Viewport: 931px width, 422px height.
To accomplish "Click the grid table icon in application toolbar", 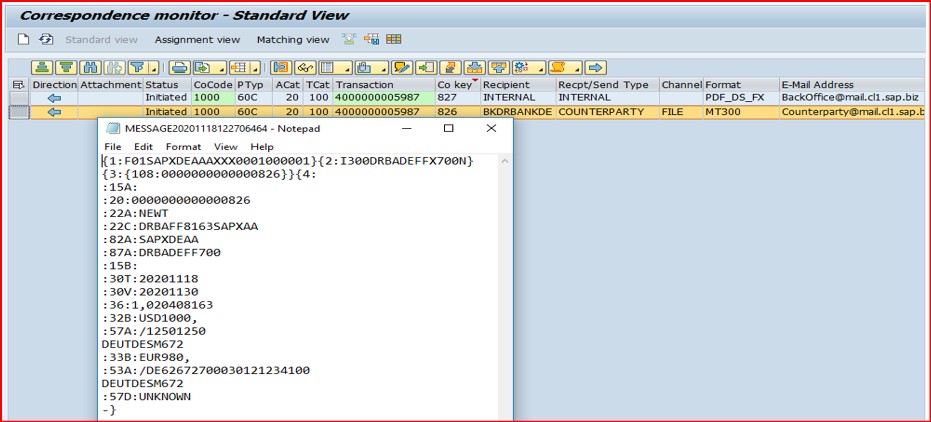I will pyautogui.click(x=394, y=39).
